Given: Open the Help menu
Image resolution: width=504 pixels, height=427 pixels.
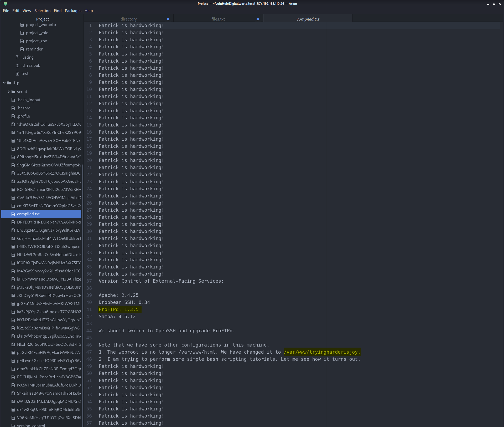Looking at the screenshot, I should point(89,11).
